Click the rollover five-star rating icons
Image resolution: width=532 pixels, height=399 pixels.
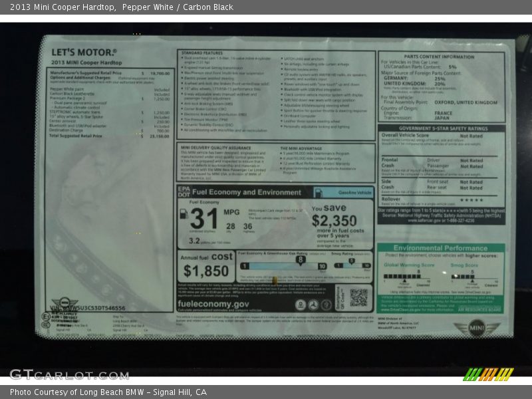471,200
